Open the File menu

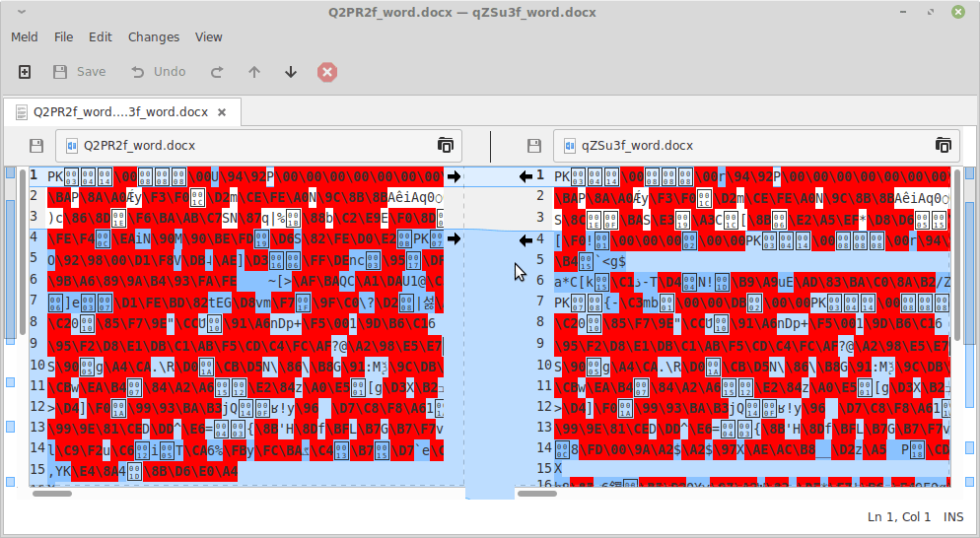coord(63,36)
